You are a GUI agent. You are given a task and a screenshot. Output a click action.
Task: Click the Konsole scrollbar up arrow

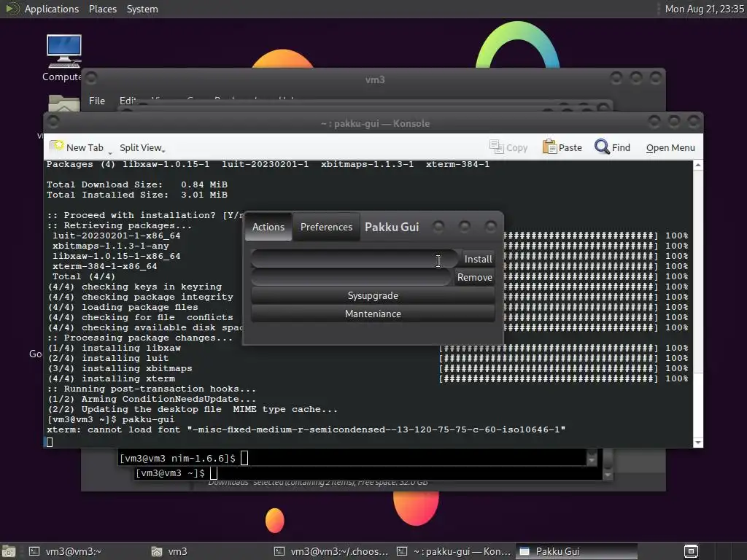point(698,166)
